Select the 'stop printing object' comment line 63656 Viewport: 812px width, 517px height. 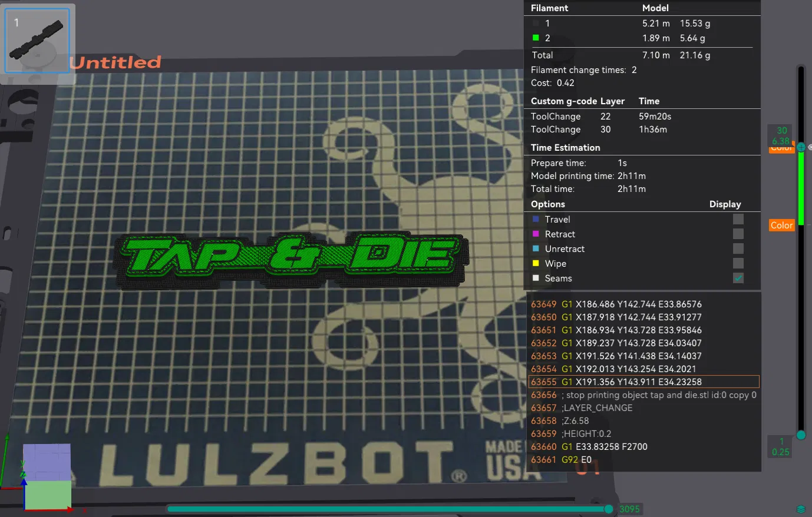click(644, 395)
